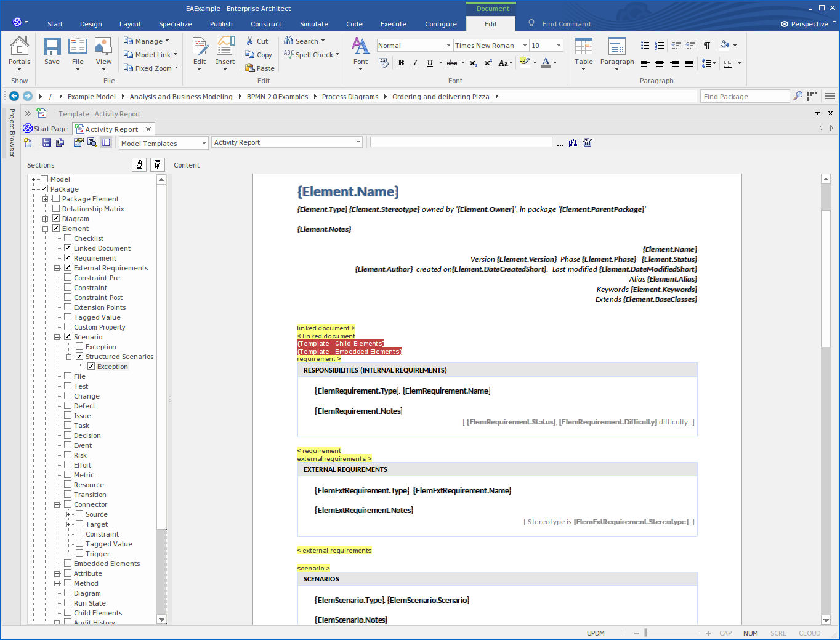Enable the Tagged Value section checkbox
840x640 pixels.
click(68, 317)
